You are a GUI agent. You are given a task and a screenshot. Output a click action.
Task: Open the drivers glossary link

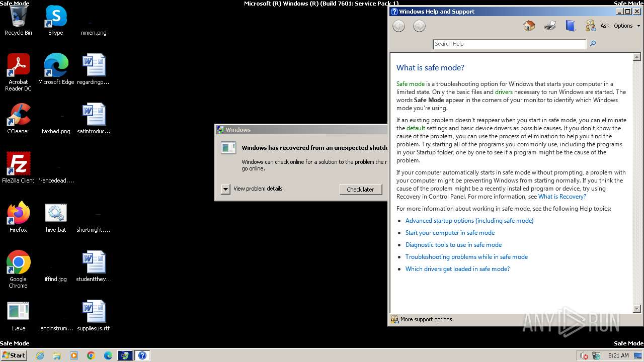[504, 92]
